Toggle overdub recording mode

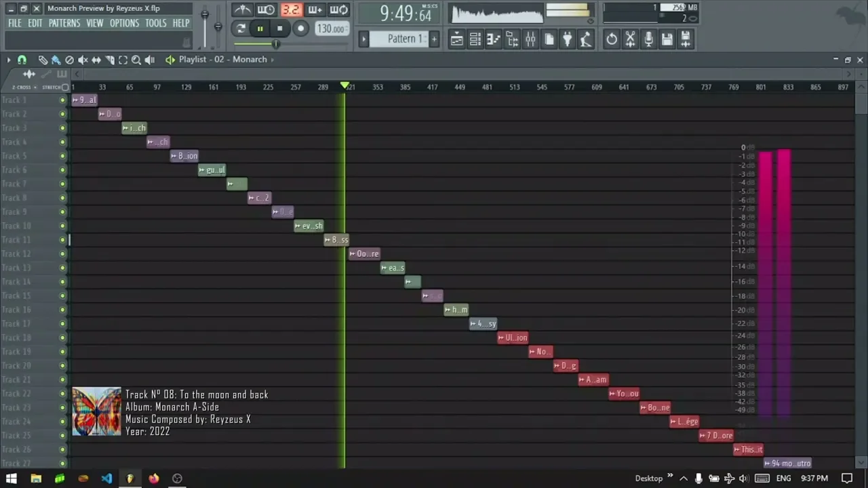click(315, 9)
